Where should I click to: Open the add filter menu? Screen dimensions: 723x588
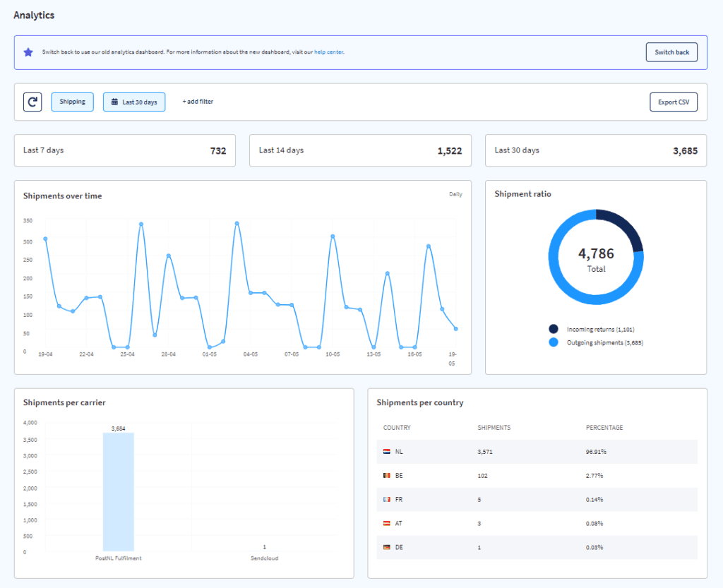(x=197, y=101)
